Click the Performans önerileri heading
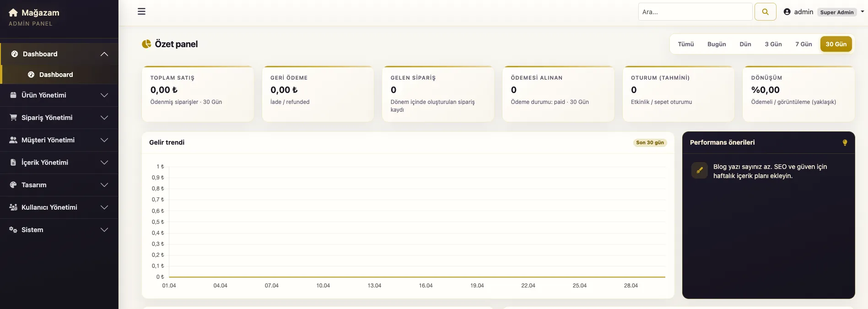 (722, 142)
